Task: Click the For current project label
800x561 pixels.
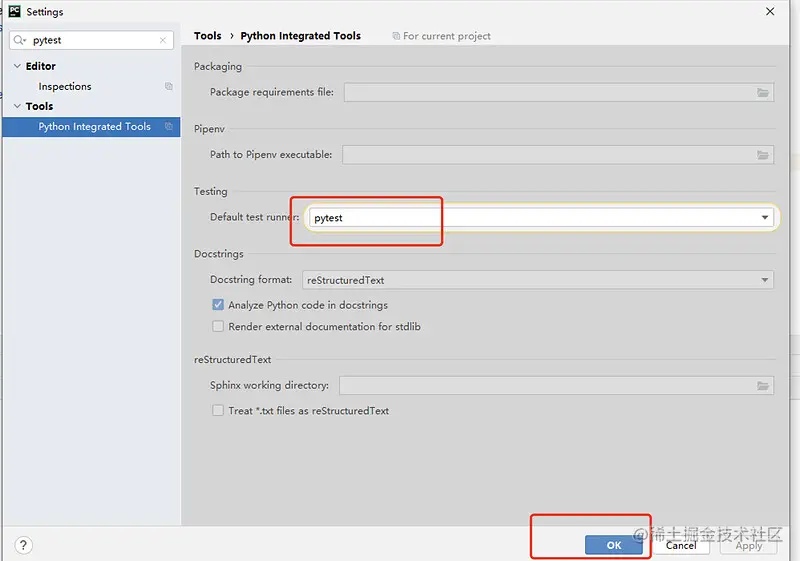Action: (447, 36)
